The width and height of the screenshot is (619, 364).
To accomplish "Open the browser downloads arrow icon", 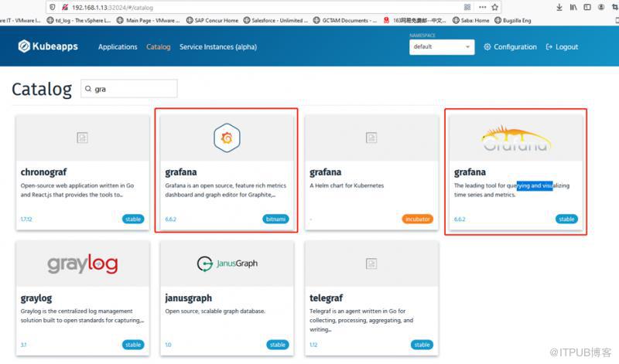I will click(x=559, y=7).
